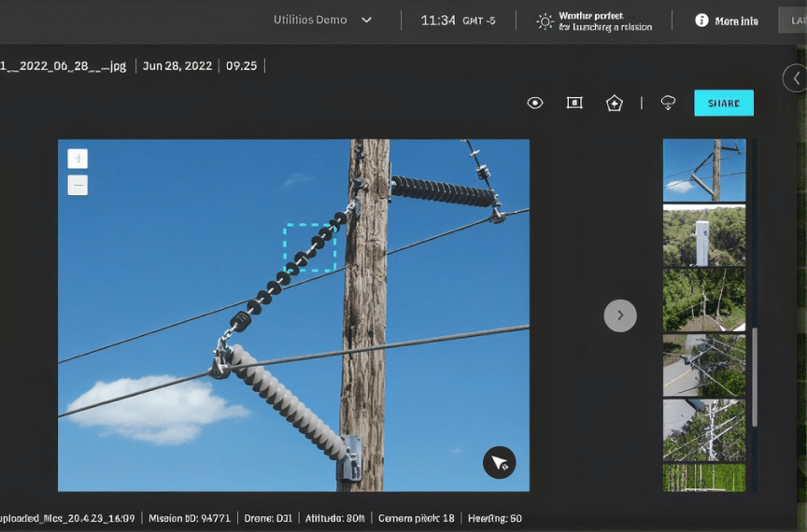Image resolution: width=807 pixels, height=532 pixels.
Task: Select the polygon annotation tool
Action: tap(614, 104)
